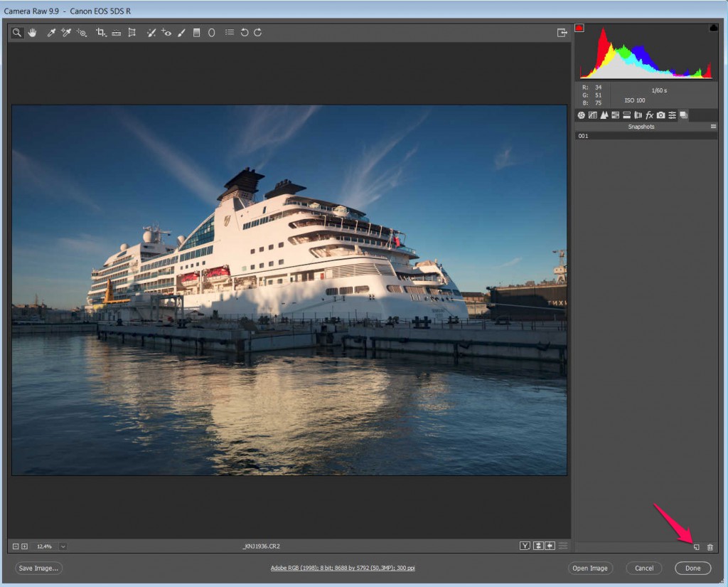The width and height of the screenshot is (728, 587).
Task: Select the Hand tool
Action: coord(32,33)
